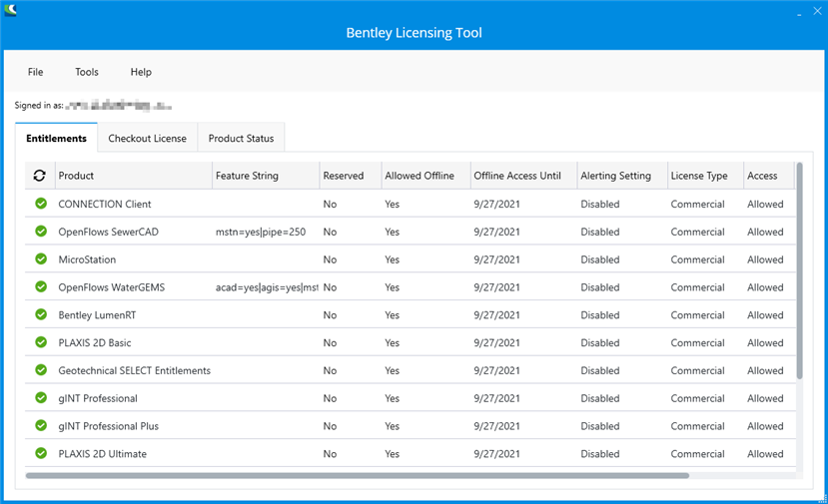Open the File menu
828x504 pixels.
tap(35, 72)
